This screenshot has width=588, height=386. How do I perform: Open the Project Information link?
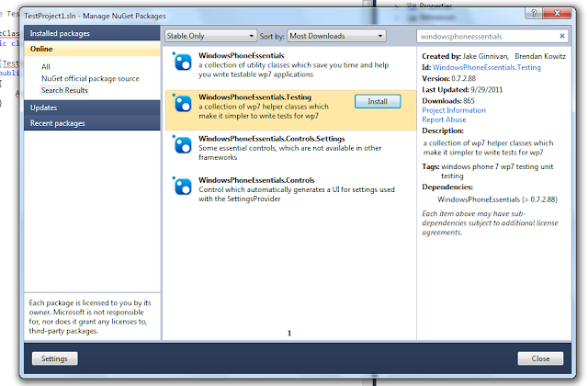454,110
